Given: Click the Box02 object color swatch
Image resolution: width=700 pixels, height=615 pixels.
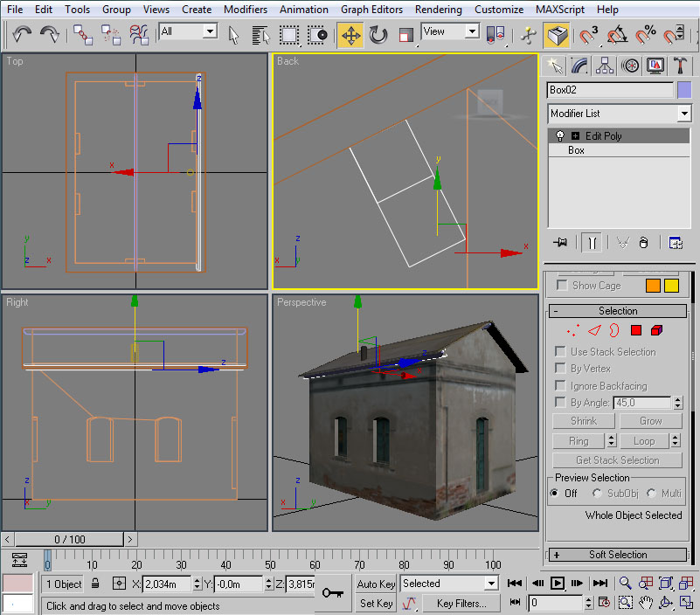Looking at the screenshot, I should click(x=683, y=89).
